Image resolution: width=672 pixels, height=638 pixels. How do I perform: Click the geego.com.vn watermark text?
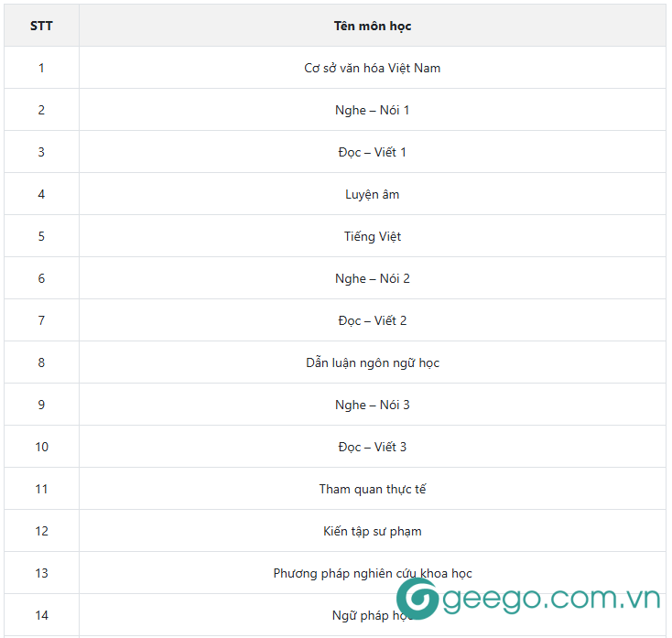tap(551, 599)
